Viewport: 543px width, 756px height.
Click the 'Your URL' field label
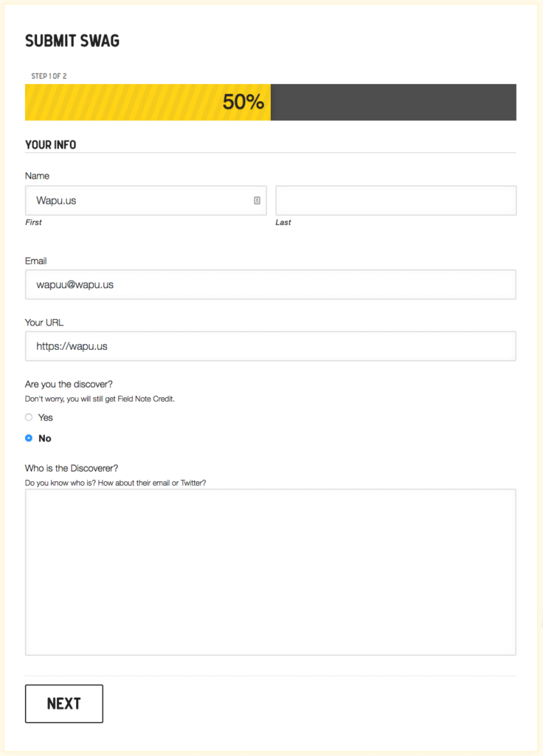tap(44, 323)
